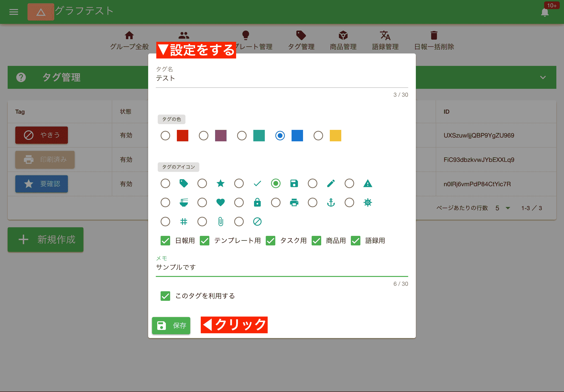
Task: Click the notification bell icon
Action: click(545, 12)
